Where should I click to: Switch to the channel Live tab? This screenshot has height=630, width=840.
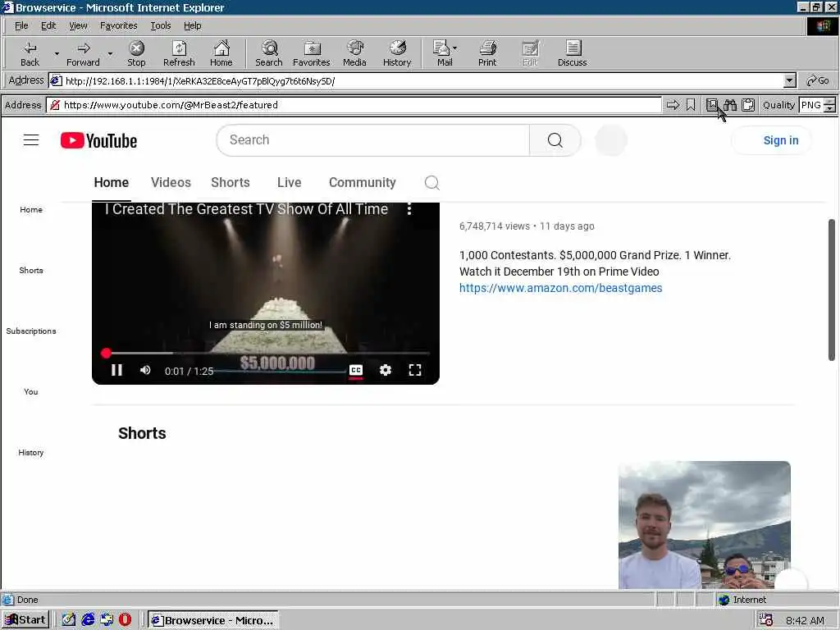coord(290,183)
